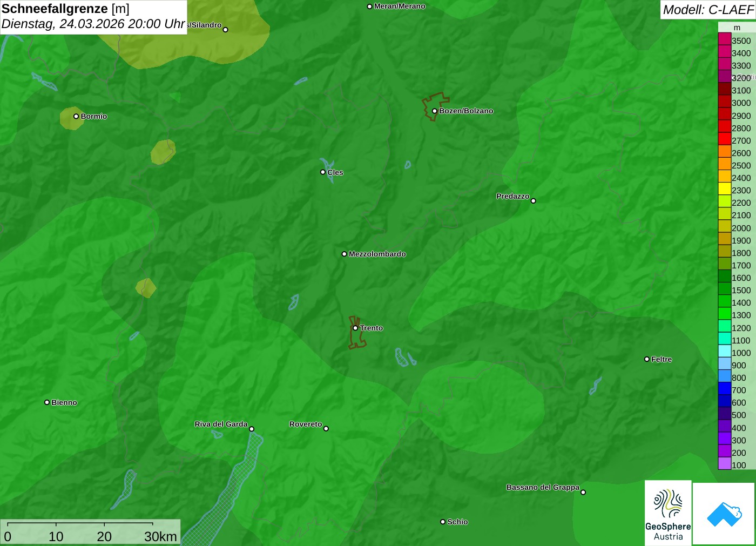Click the GeoSphere Austria logo
This screenshot has height=546, width=756.
[668, 513]
